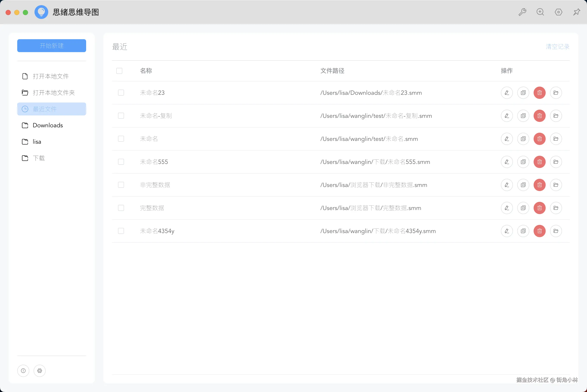This screenshot has height=392, width=587.
Task: Open the Downloads folder in sidebar
Action: [48, 125]
